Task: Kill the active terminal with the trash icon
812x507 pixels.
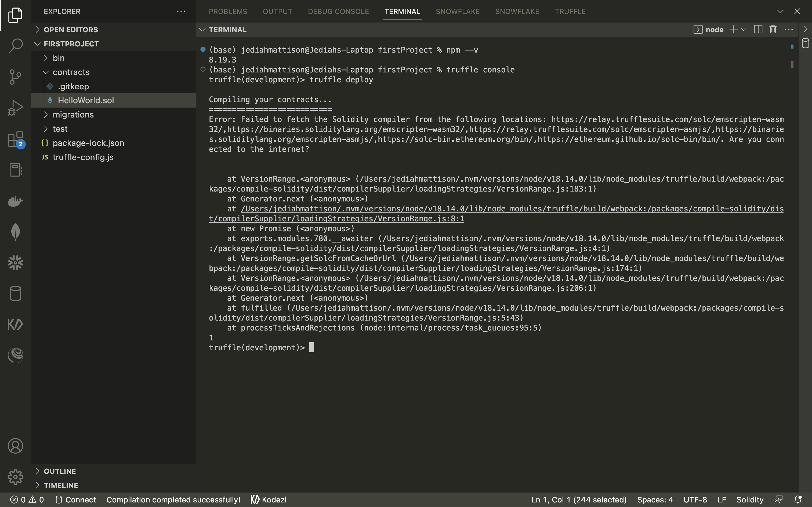Action: (773, 29)
